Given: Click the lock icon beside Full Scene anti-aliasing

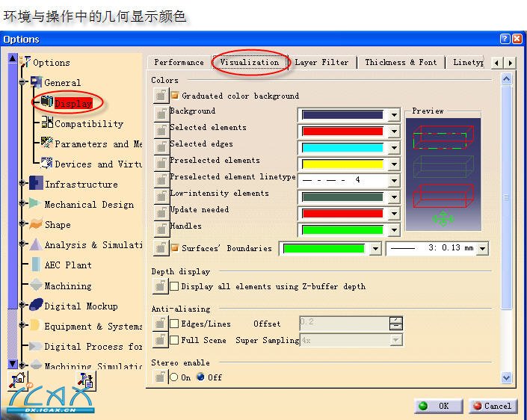Looking at the screenshot, I should (x=160, y=340).
